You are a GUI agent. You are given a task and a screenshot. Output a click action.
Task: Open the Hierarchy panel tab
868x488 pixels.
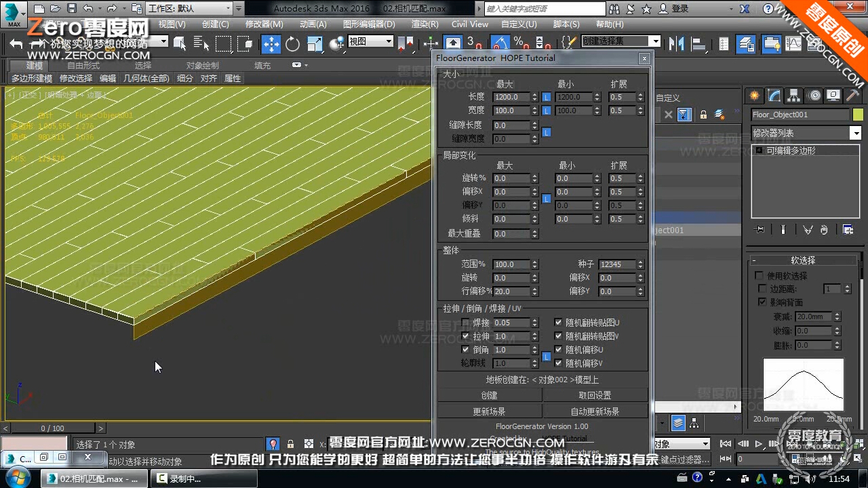(793, 96)
